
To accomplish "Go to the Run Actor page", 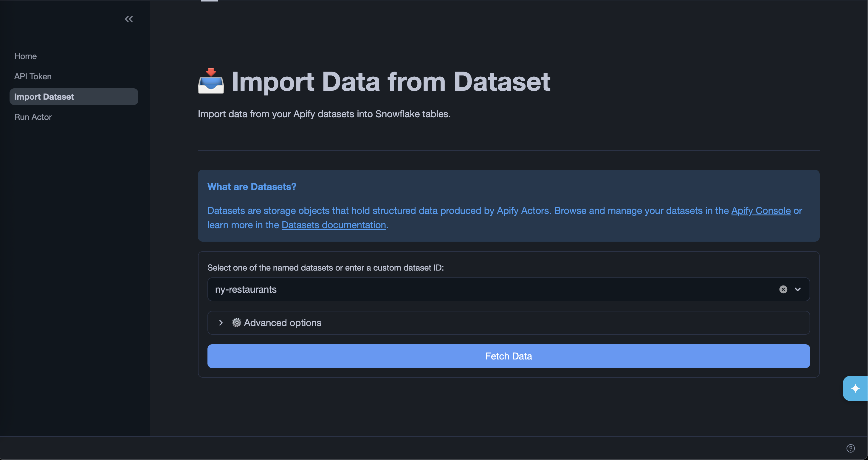I will pyautogui.click(x=33, y=117).
